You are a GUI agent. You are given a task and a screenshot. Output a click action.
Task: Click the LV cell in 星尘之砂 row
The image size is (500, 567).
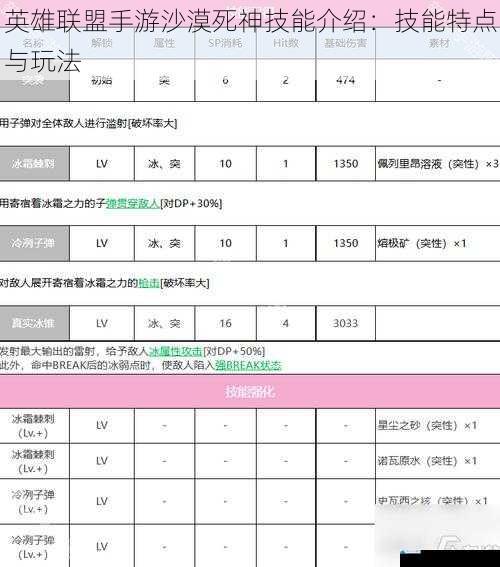[102, 426]
